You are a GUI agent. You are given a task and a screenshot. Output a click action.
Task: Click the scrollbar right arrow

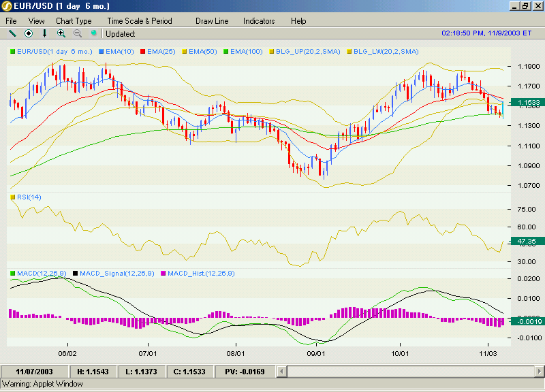(x=539, y=372)
